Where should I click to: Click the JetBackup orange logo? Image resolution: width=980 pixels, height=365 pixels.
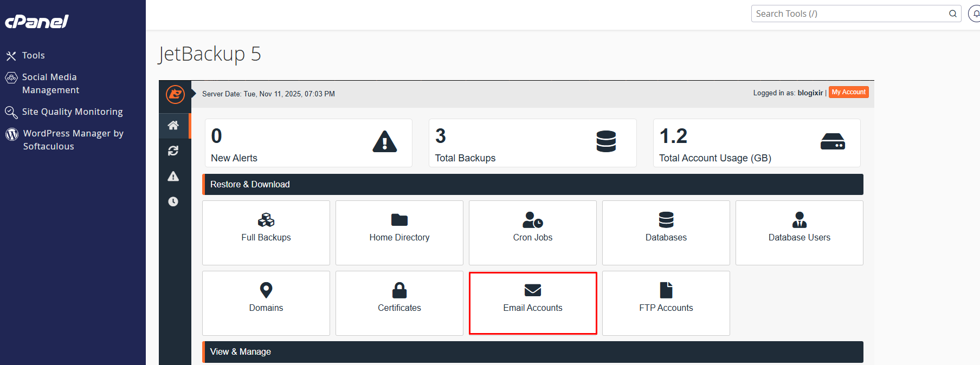(175, 94)
